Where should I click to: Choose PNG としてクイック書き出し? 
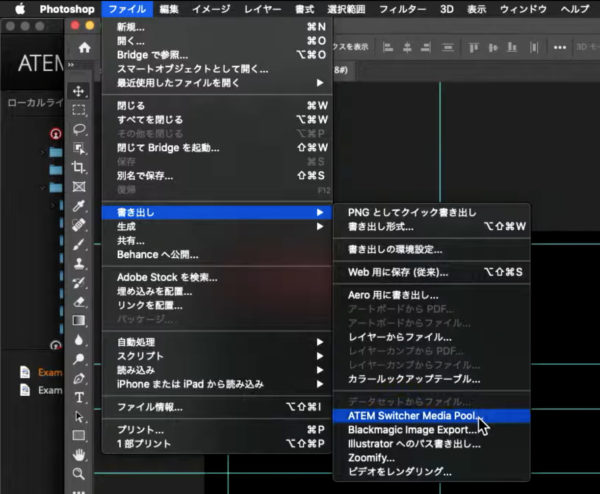coord(432,212)
